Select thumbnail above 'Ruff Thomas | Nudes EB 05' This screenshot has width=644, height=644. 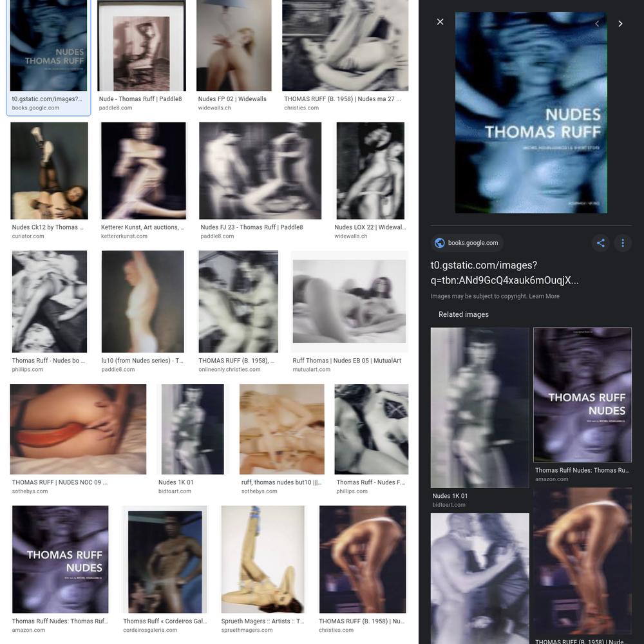[x=350, y=301]
